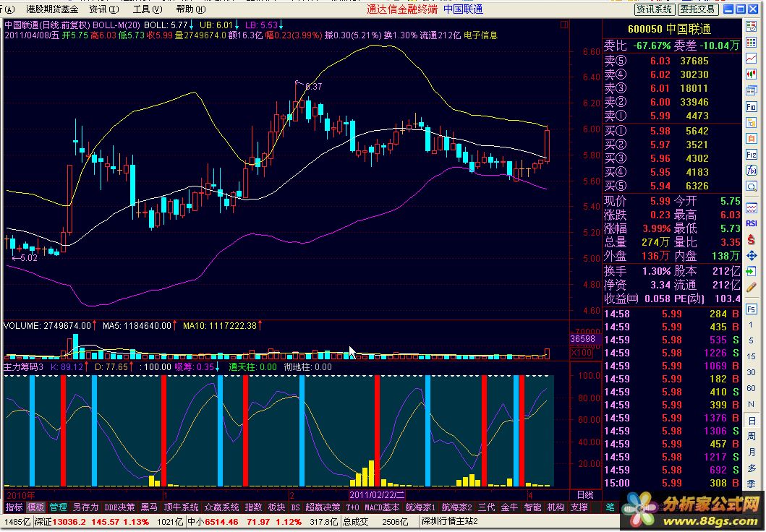Select the 月 monthly period button
This screenshot has width=766, height=532.
[x=752, y=452]
